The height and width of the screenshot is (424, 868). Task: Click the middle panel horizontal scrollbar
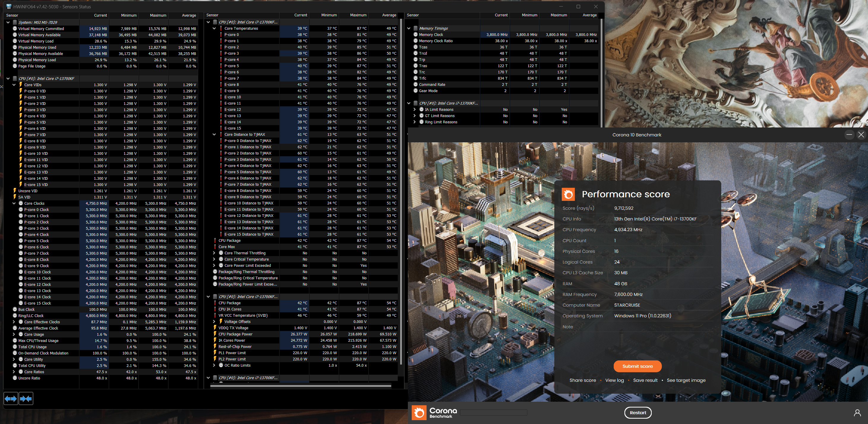pyautogui.click(x=301, y=386)
